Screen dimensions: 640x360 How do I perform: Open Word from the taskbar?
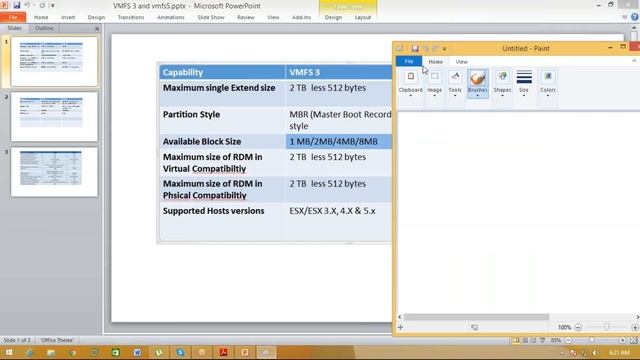click(x=137, y=352)
